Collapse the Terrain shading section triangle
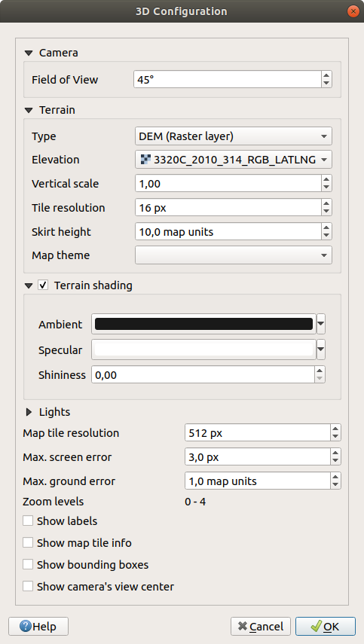The image size is (364, 644). click(x=29, y=285)
